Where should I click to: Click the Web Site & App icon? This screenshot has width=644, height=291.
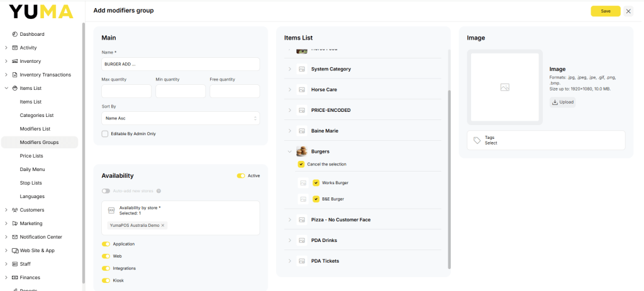[15, 250]
